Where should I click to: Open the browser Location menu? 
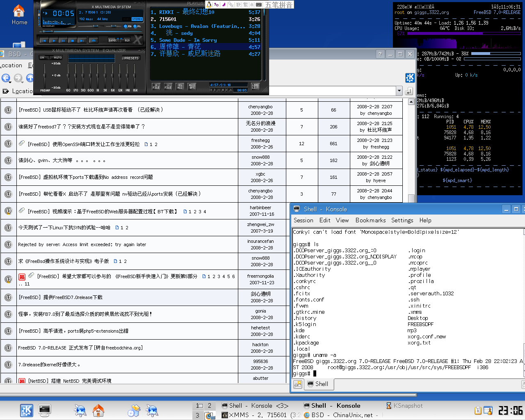point(11,65)
